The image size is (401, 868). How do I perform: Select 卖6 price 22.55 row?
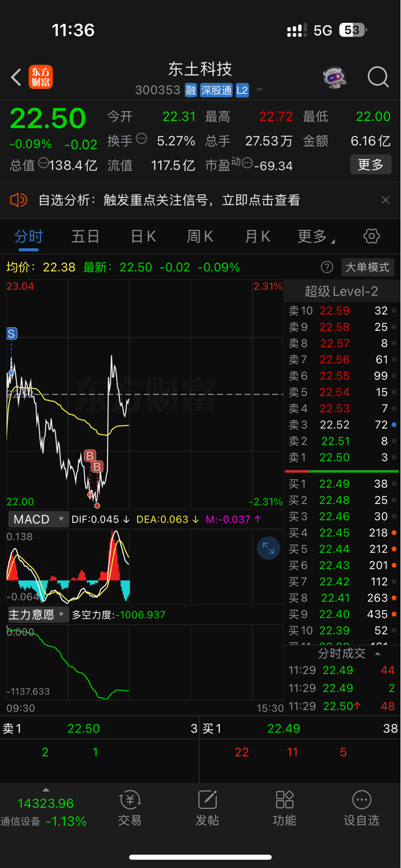(342, 376)
